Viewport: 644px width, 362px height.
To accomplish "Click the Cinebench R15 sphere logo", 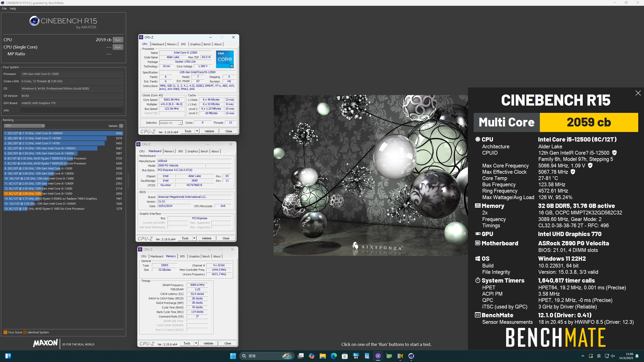I will 34,21.
